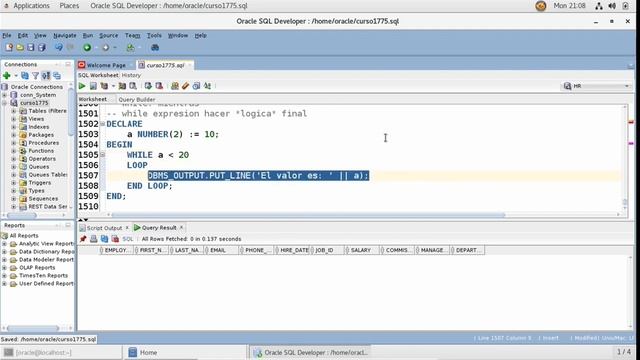This screenshot has width=640, height=360.
Task: Click the green plus New Connection icon
Action: click(x=7, y=76)
